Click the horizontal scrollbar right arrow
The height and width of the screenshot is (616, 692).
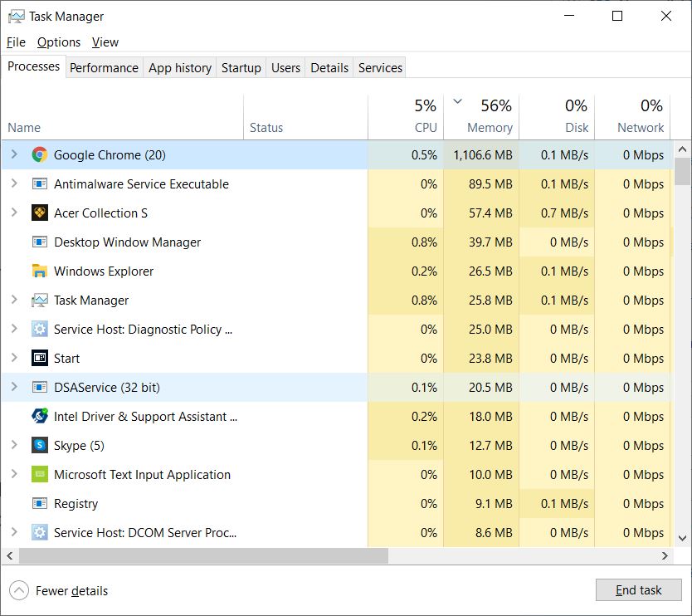(665, 556)
